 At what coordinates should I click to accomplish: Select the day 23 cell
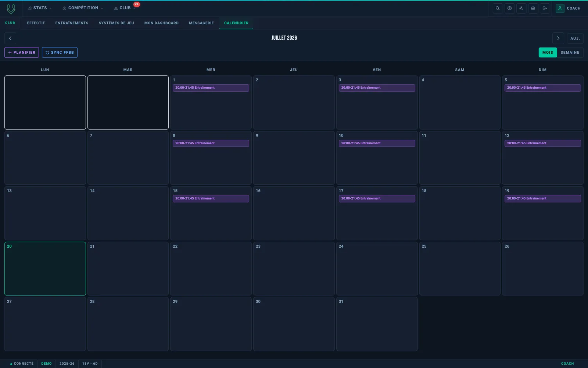294,269
